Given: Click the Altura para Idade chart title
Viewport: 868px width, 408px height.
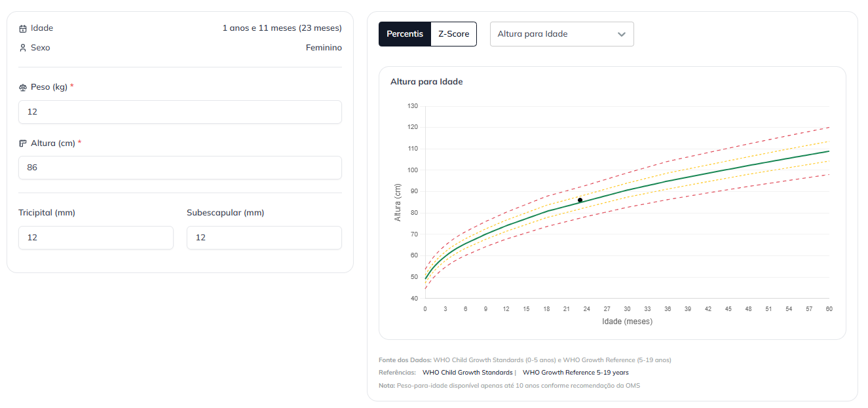Looking at the screenshot, I should click(426, 82).
